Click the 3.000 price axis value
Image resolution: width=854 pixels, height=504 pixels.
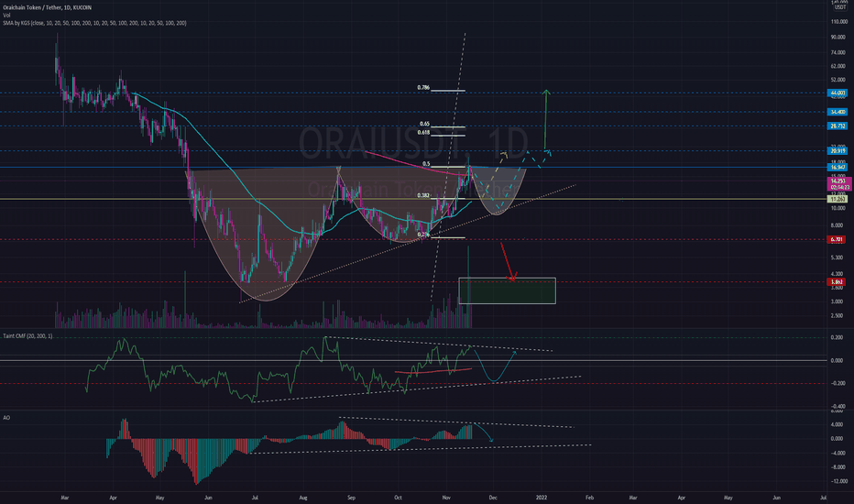click(x=838, y=301)
